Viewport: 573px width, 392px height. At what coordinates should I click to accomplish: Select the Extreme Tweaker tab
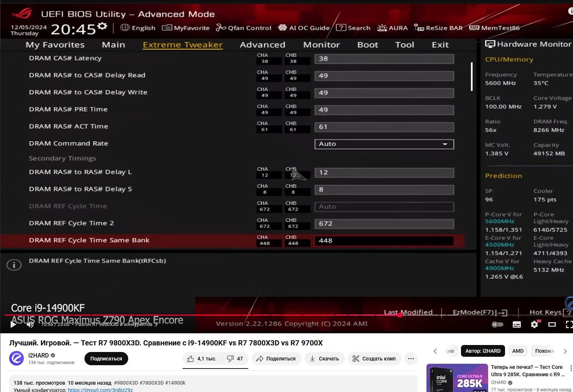tap(183, 45)
